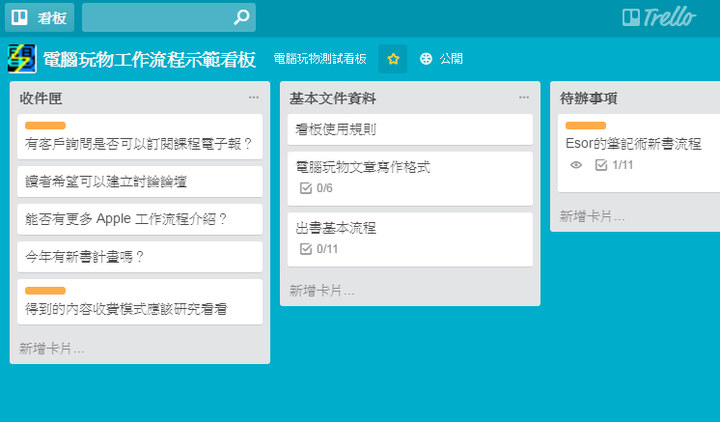Open card 看板使用規則

tap(410, 129)
